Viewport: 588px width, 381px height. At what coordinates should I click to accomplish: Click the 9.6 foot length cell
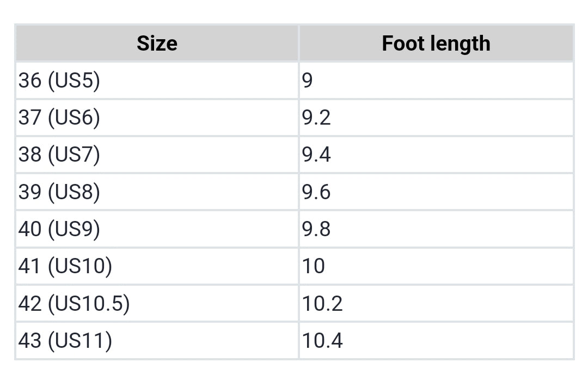tap(316, 192)
